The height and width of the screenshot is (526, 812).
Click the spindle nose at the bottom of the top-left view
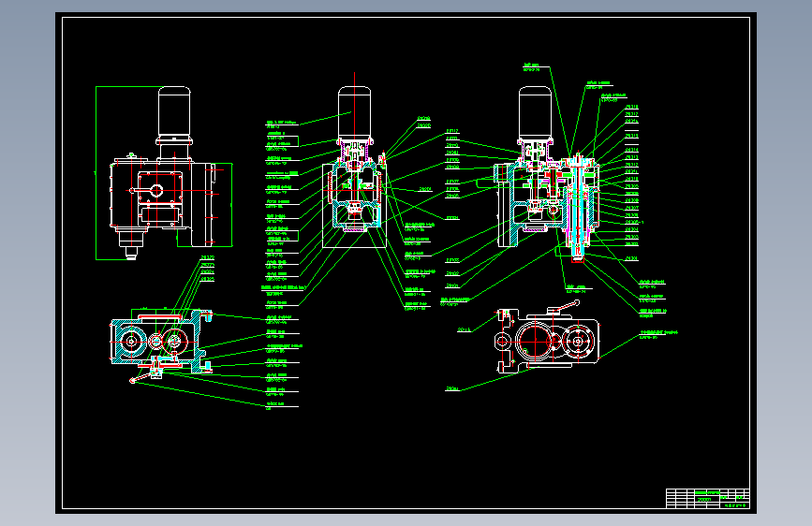(131, 253)
